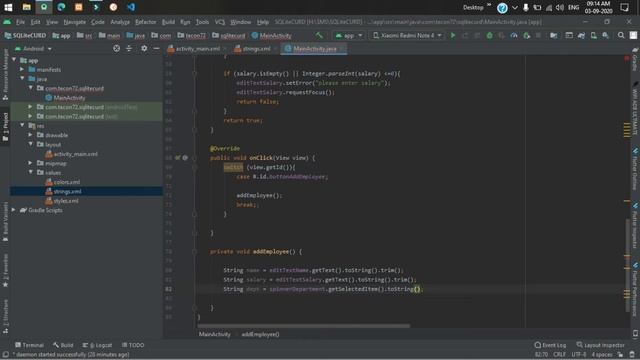Image resolution: width=640 pixels, height=360 pixels.
Task: Click the Sync Project with Gradle icon
Action: pyautogui.click(x=581, y=36)
